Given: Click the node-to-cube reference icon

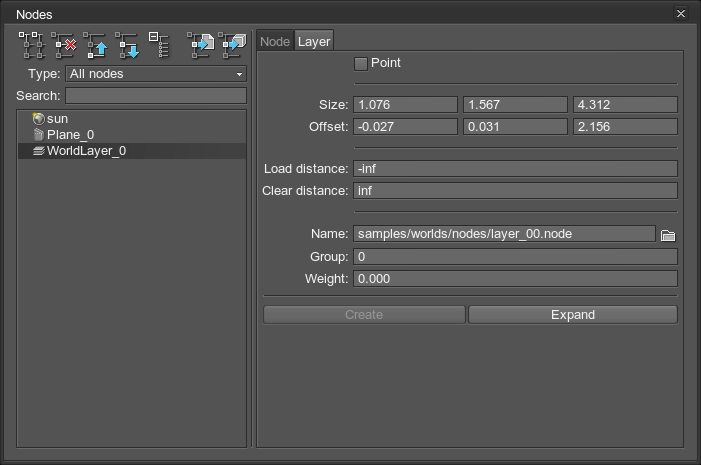Looking at the screenshot, I should tap(233, 45).
